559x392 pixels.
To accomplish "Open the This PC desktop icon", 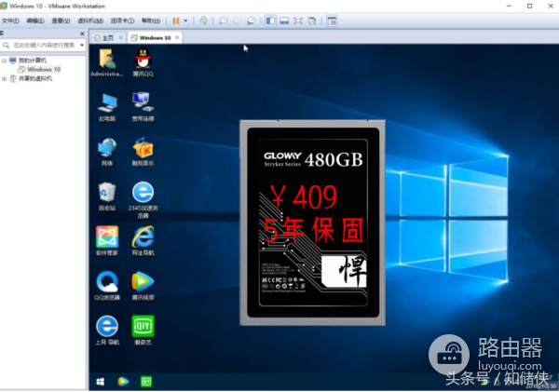I will pos(107,104).
